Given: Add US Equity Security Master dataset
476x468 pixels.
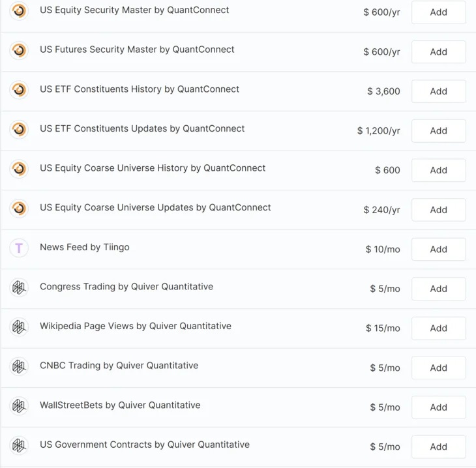Looking at the screenshot, I should (438, 12).
